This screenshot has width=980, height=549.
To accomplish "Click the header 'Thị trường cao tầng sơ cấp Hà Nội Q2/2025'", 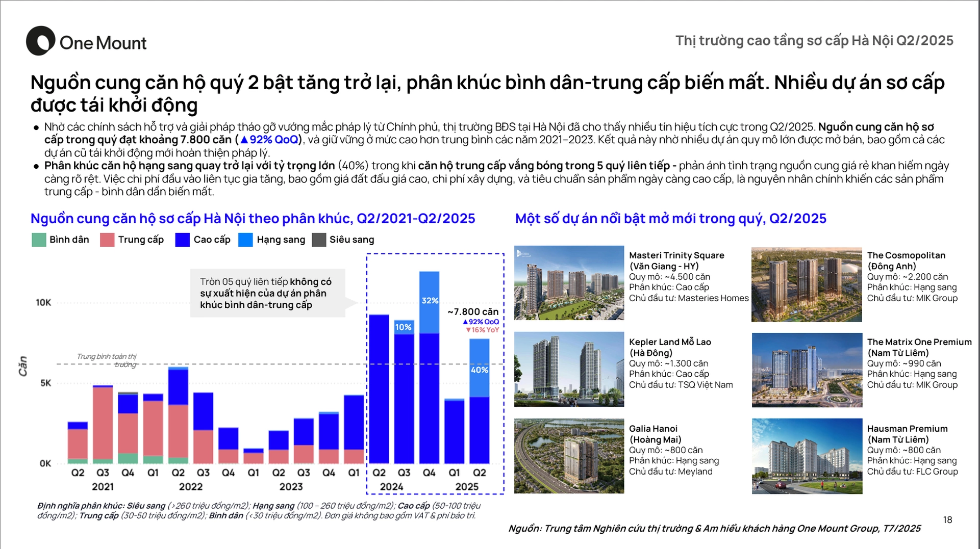I will (814, 41).
